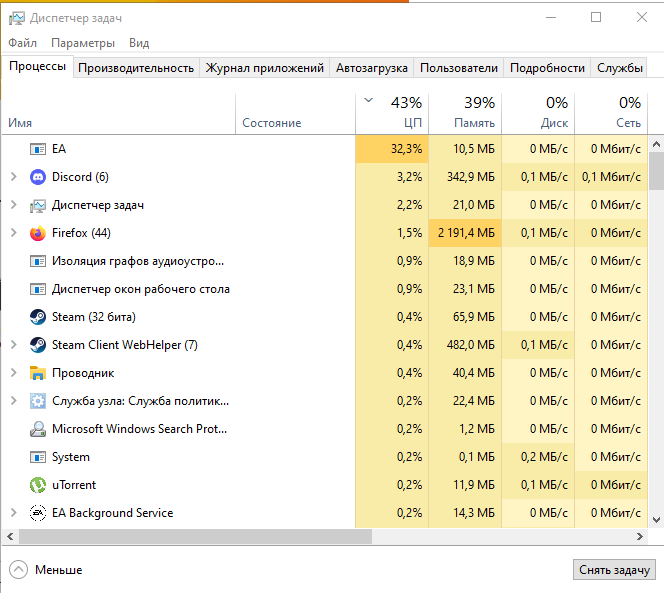Click the Task Manager title bar icon

[x=17, y=18]
